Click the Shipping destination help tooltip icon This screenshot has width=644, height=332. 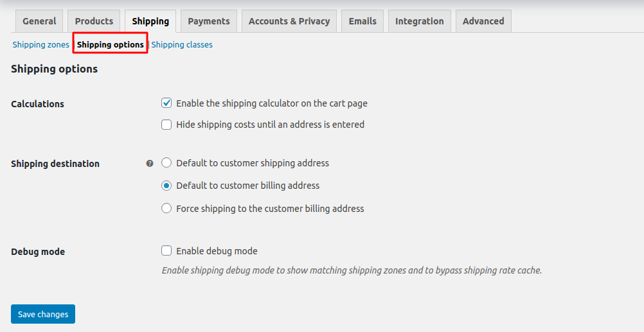(150, 164)
